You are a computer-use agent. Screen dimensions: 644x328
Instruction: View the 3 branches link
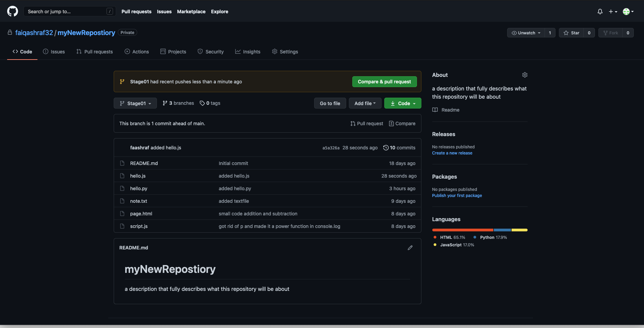click(x=178, y=103)
